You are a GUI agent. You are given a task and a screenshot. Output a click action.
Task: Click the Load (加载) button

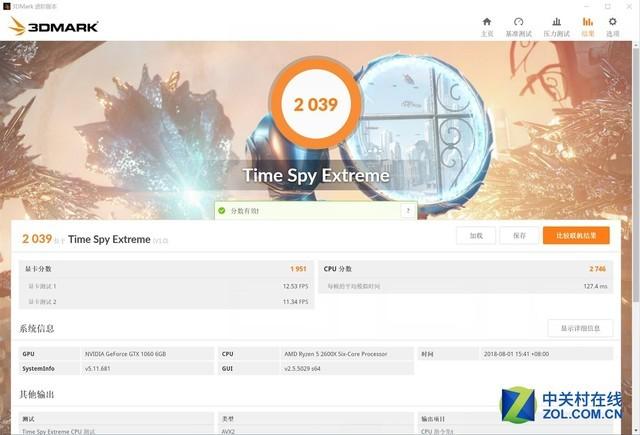coord(476,235)
